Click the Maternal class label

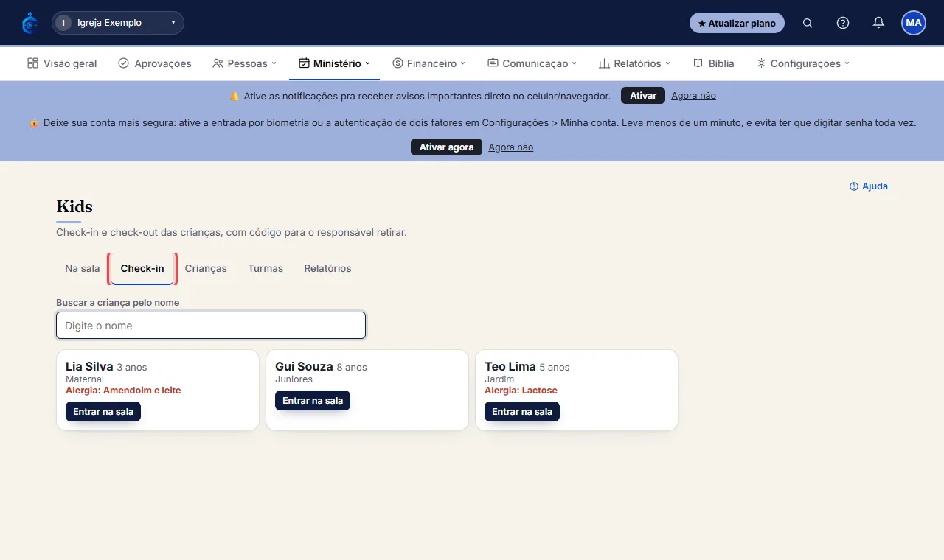click(85, 379)
